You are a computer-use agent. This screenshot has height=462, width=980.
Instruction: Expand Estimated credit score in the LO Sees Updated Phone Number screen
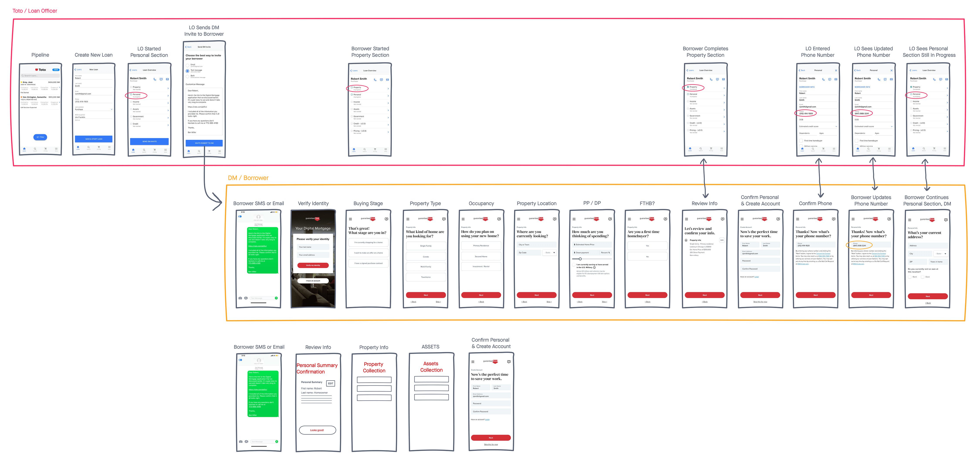pyautogui.click(x=874, y=126)
